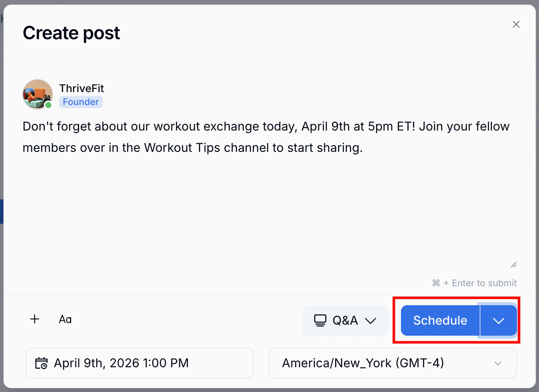
Task: Click the monitor icon inside the Q&A selector
Action: (x=320, y=320)
